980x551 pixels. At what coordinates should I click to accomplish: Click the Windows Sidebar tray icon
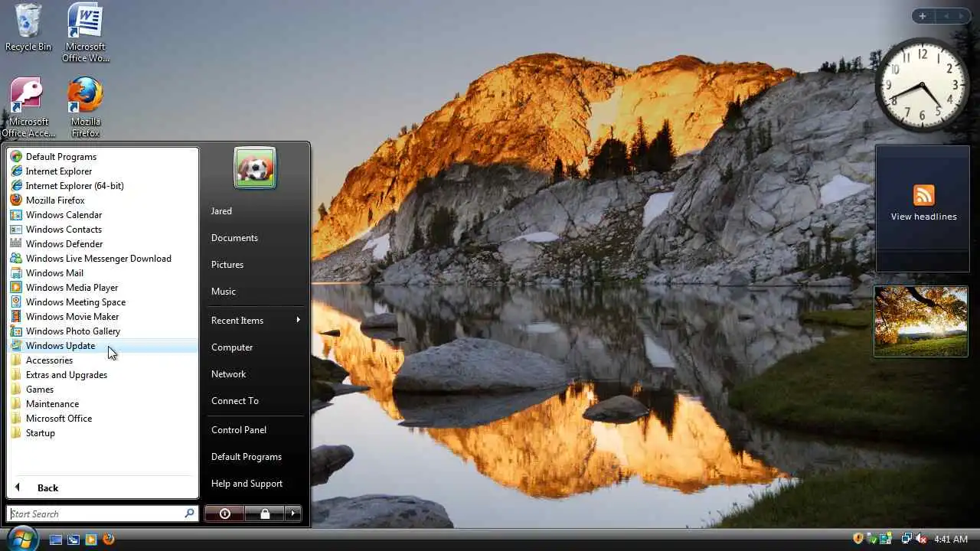click(887, 539)
